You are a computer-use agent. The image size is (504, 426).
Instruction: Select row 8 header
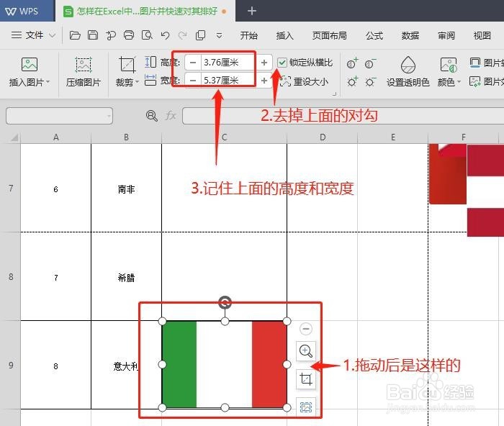[x=11, y=276]
